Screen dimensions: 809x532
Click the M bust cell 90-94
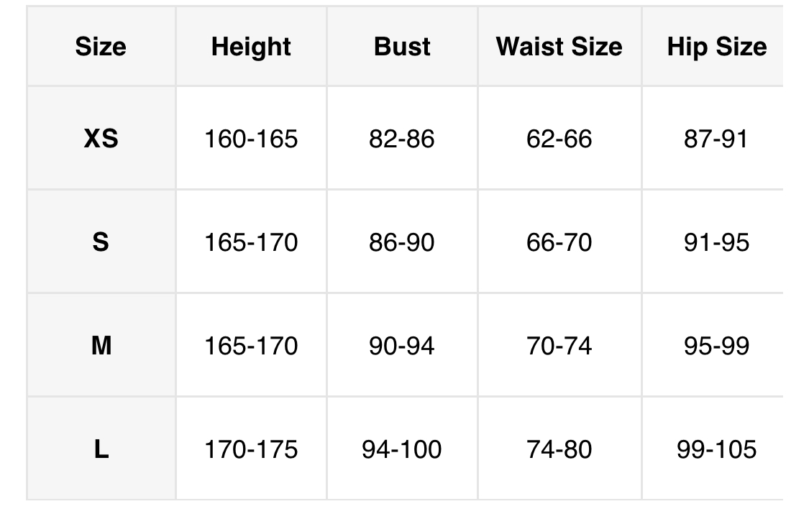[x=402, y=346]
